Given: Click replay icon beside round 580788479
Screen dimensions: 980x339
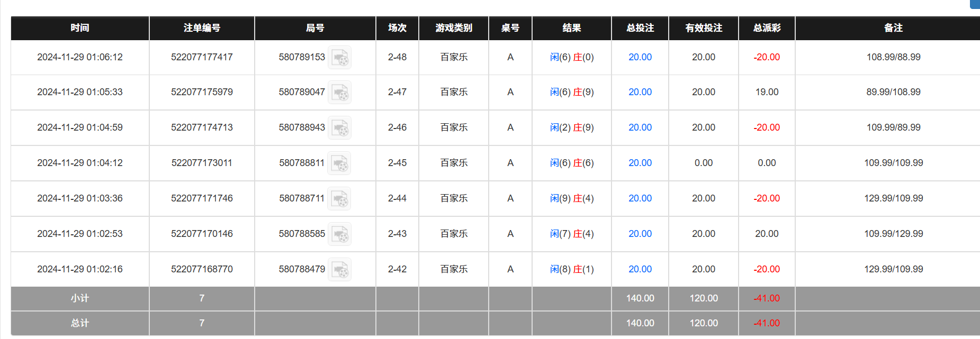Looking at the screenshot, I should (x=339, y=270).
